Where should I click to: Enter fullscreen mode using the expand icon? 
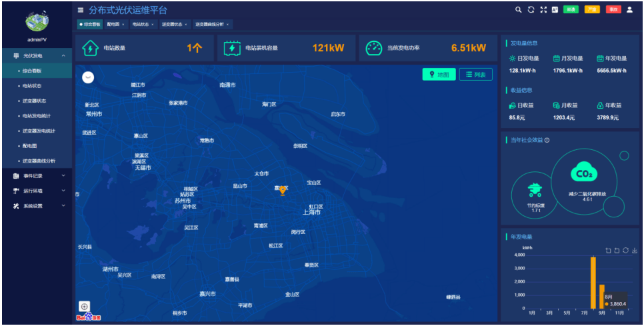click(543, 10)
